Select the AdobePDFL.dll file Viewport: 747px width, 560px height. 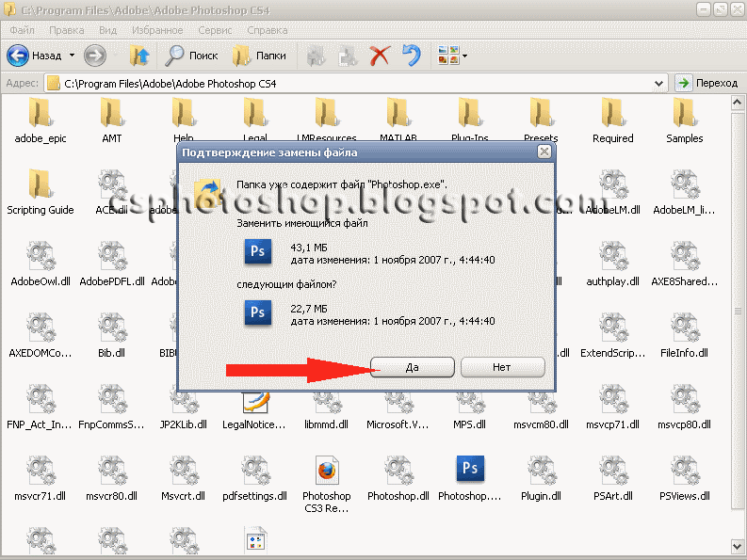pos(112,264)
